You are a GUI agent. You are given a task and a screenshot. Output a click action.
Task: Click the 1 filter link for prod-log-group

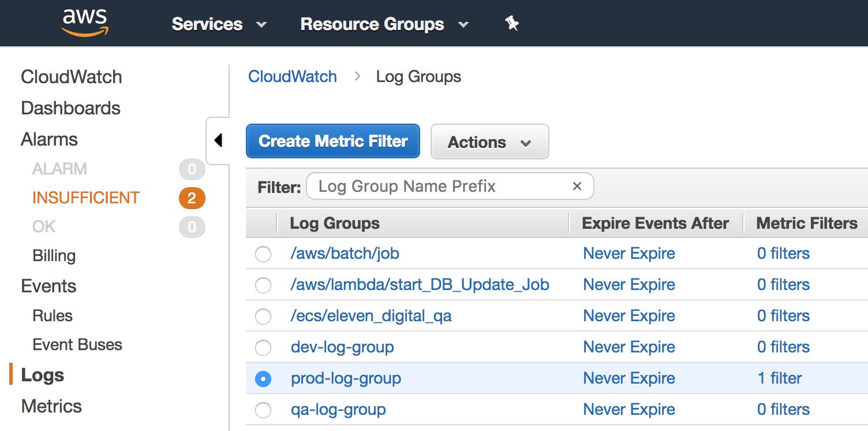coord(779,378)
